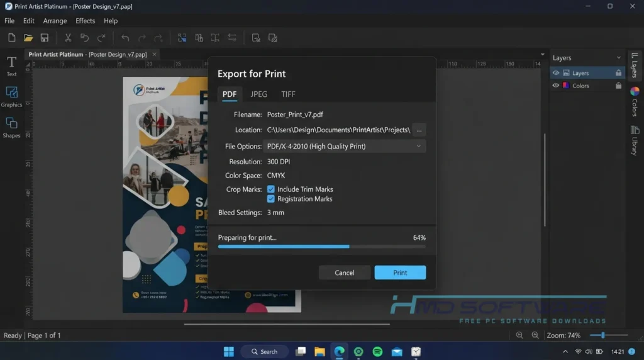Close the Poster Design_v7.pap document tab
The width and height of the screenshot is (644, 360).
155,54
